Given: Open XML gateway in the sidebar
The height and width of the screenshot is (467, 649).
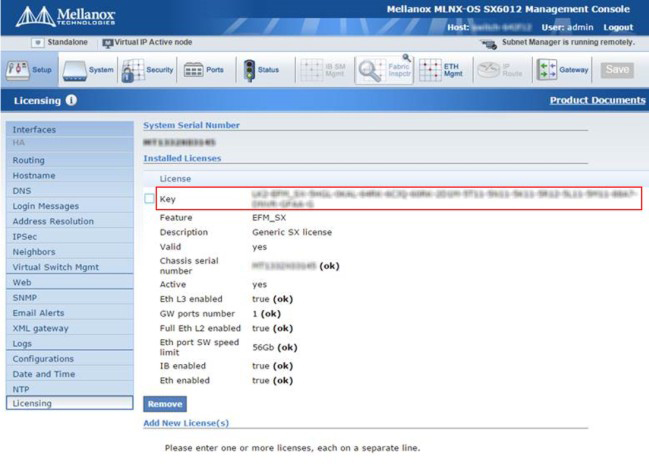Looking at the screenshot, I should coord(70,328).
